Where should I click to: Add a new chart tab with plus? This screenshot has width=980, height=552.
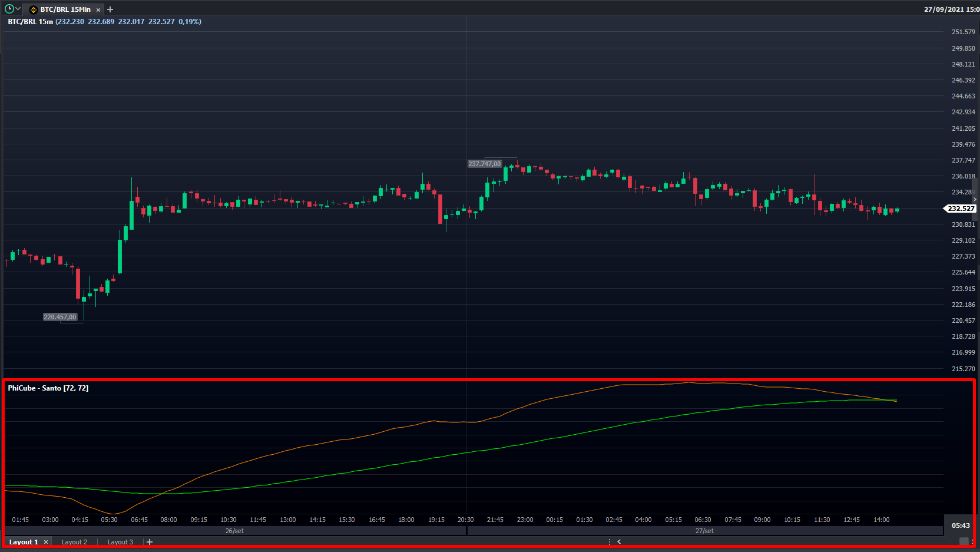coord(110,9)
